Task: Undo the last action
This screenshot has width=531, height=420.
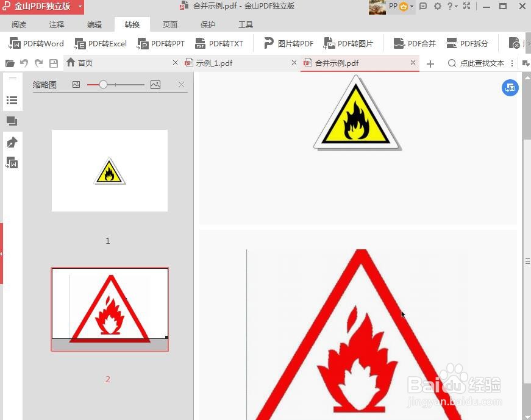Action: point(24,63)
